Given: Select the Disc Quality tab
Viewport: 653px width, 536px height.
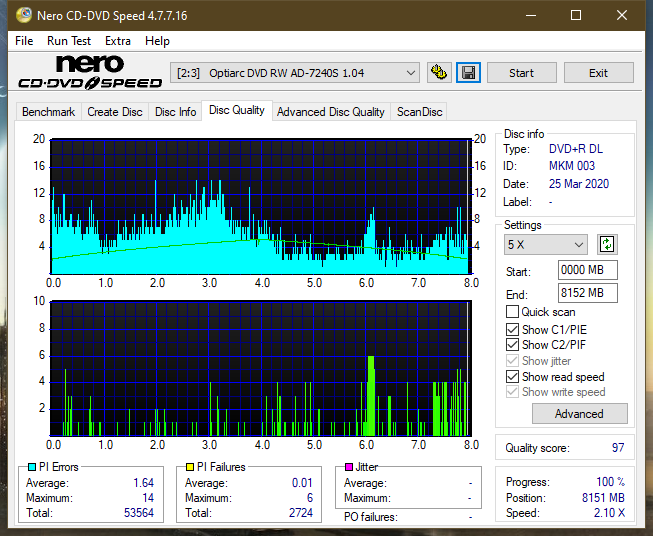Looking at the screenshot, I should pyautogui.click(x=237, y=110).
